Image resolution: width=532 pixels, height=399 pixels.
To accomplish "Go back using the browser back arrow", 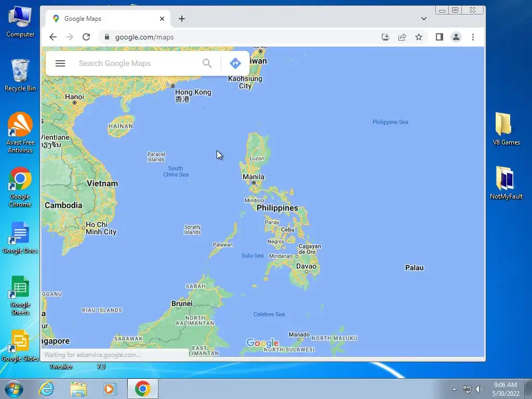I will pyautogui.click(x=53, y=37).
